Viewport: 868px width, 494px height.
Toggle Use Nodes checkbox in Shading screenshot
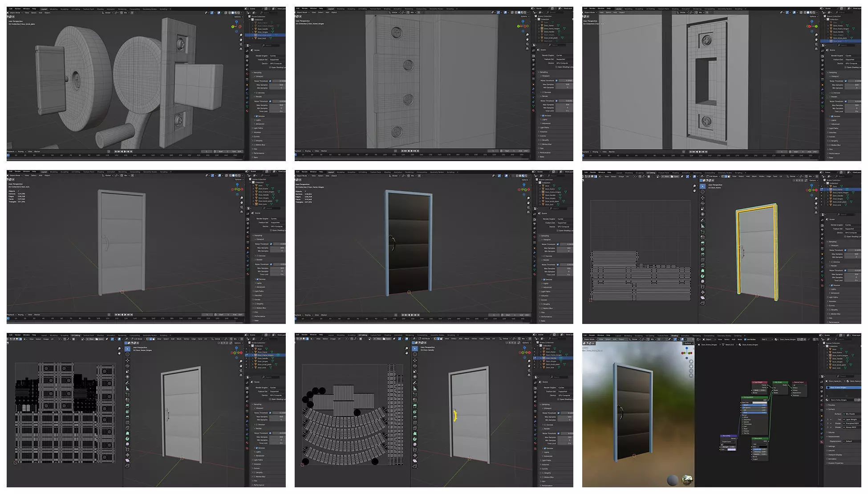(745, 340)
